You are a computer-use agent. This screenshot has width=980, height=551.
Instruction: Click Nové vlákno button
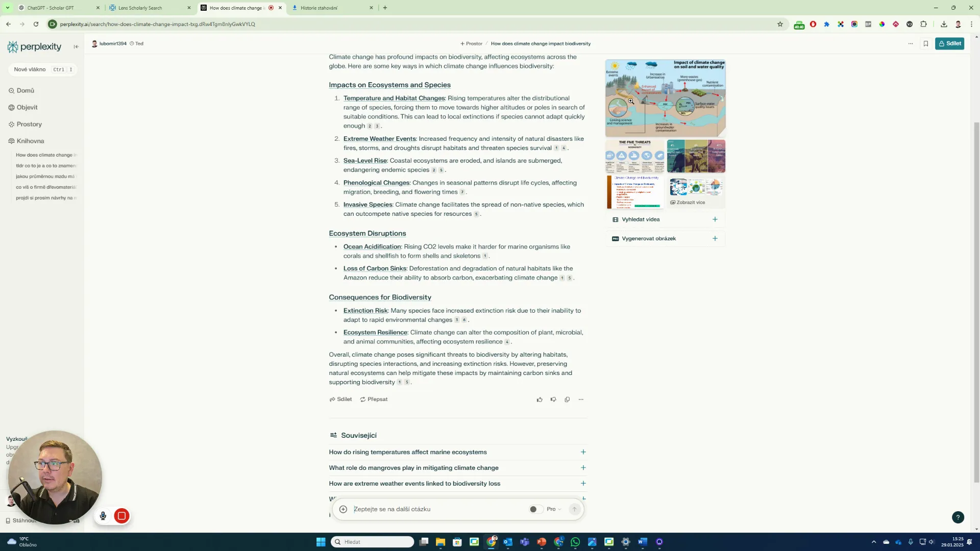tap(43, 69)
